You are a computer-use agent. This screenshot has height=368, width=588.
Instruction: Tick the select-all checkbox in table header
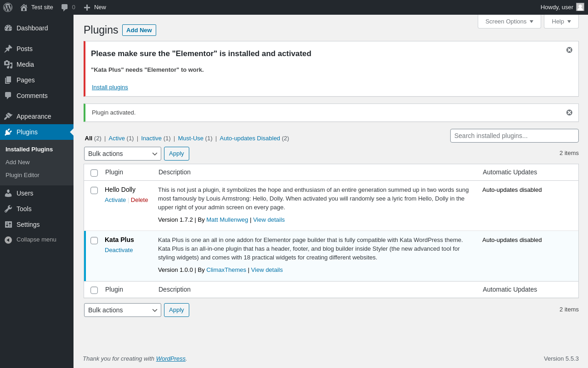point(94,173)
